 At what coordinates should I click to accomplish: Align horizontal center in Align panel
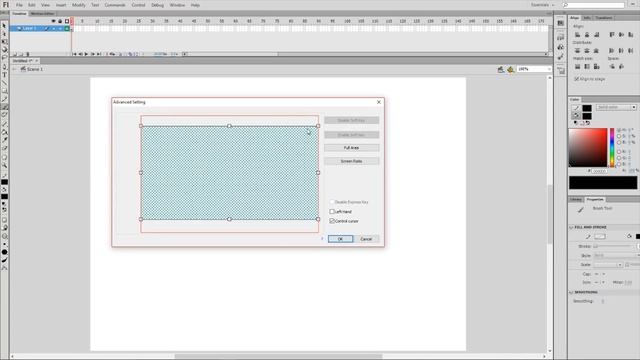(587, 34)
